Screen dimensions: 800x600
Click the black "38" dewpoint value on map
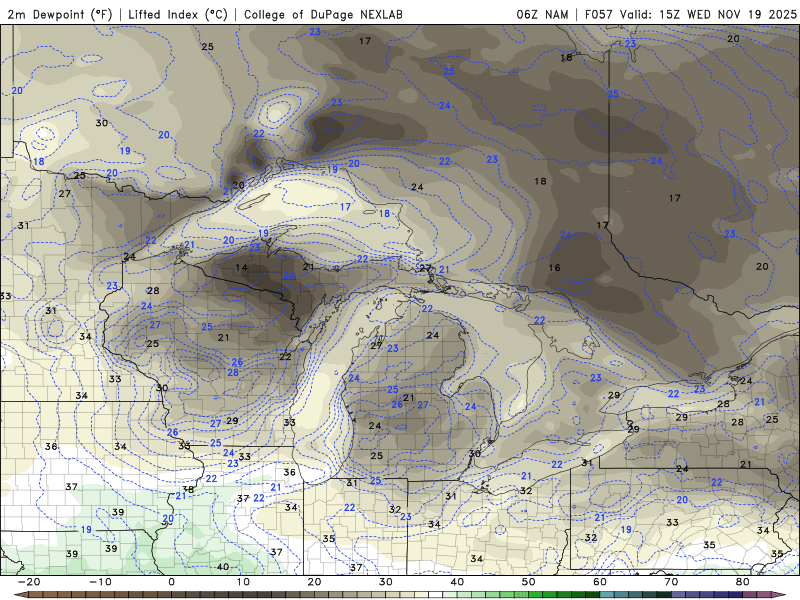(188, 489)
